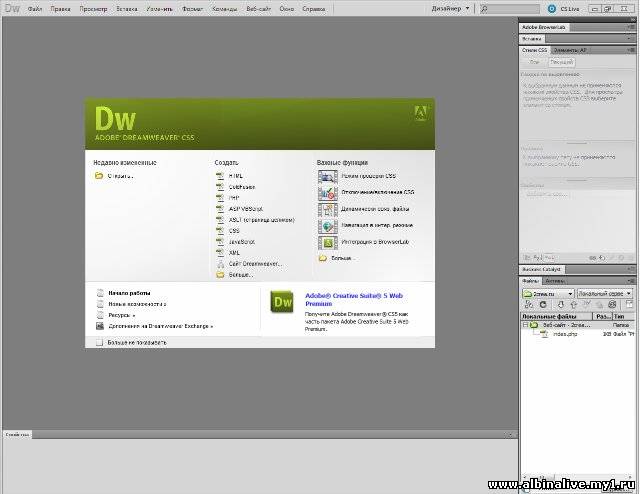
Task: Open the Веб-сайт menu
Action: [x=258, y=9]
